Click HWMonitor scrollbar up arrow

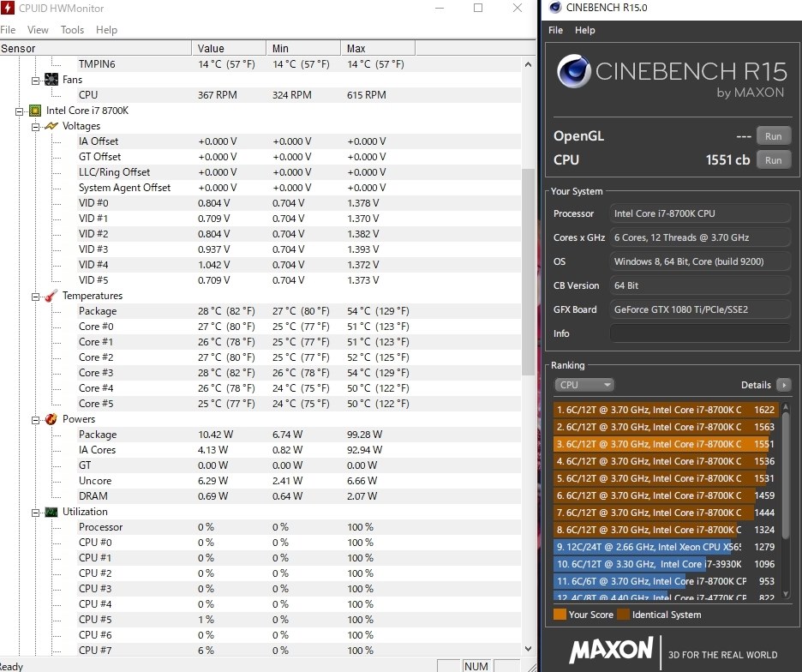(528, 64)
